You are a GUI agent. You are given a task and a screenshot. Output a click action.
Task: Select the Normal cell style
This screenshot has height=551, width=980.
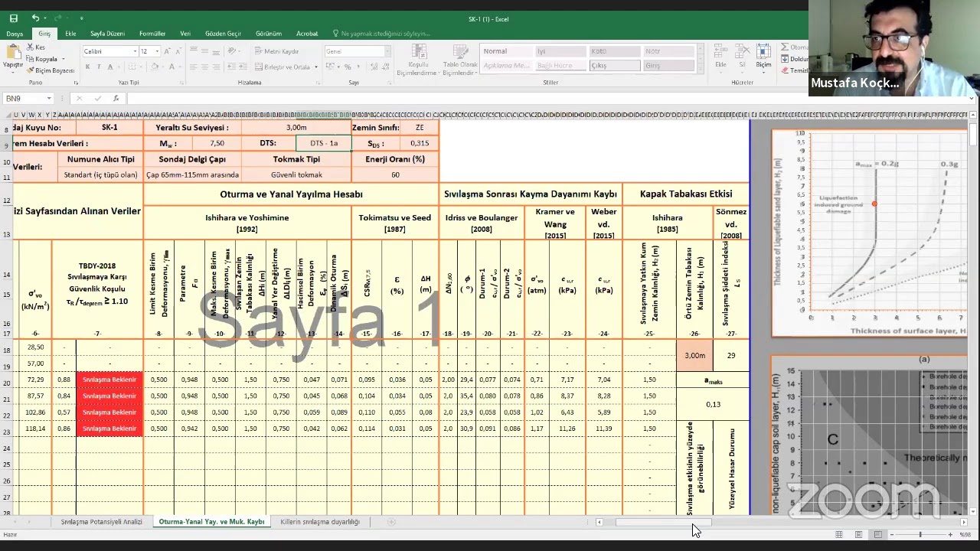tap(506, 51)
